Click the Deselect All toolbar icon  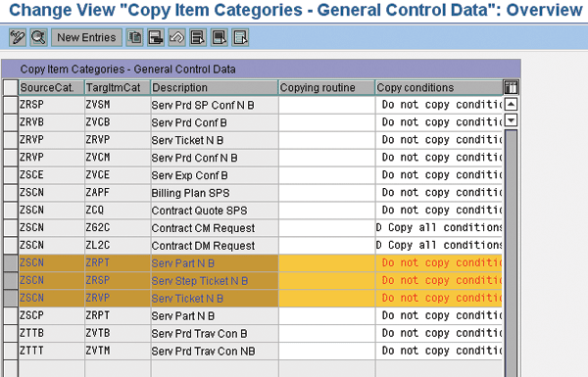tap(240, 37)
